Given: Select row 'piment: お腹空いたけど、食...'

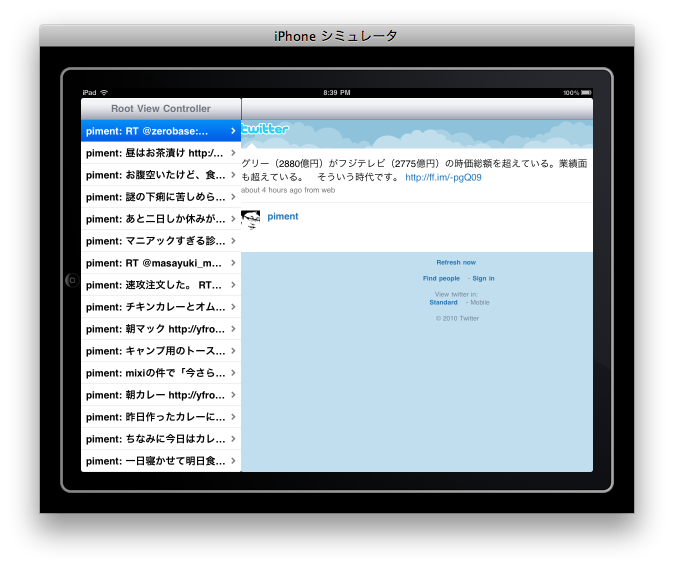Looking at the screenshot, I should (x=161, y=175).
